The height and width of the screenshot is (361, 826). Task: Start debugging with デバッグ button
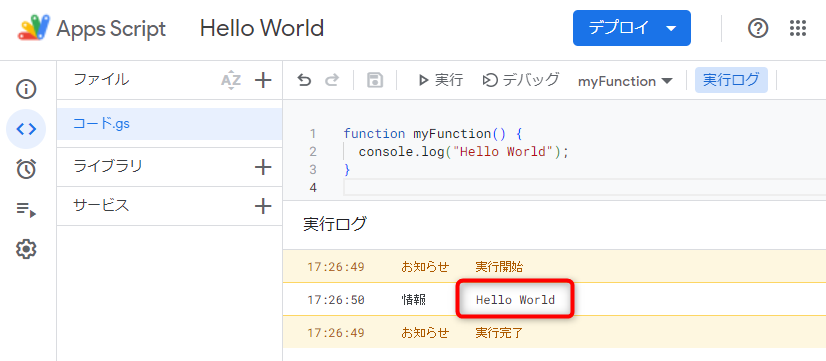[521, 80]
